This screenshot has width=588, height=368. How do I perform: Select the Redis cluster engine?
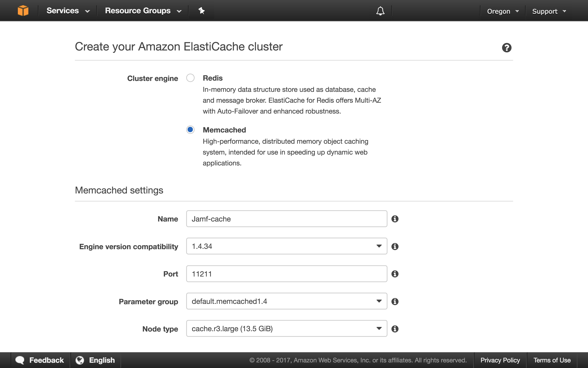tap(190, 78)
